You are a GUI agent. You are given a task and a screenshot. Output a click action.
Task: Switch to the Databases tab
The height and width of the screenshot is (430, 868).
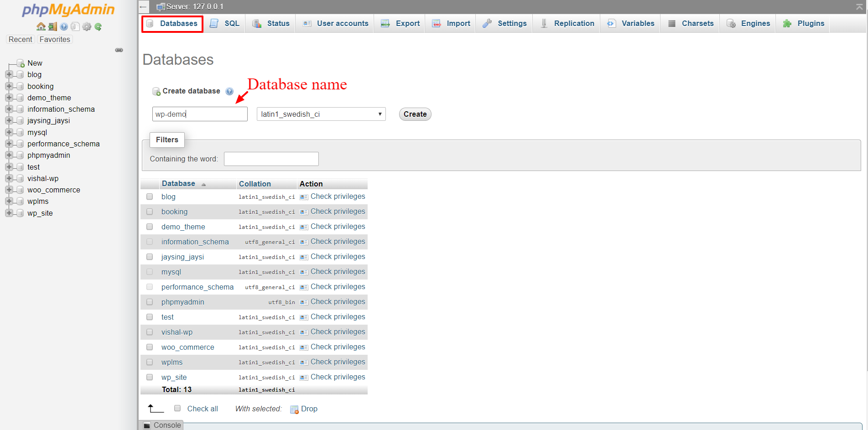[x=172, y=24]
